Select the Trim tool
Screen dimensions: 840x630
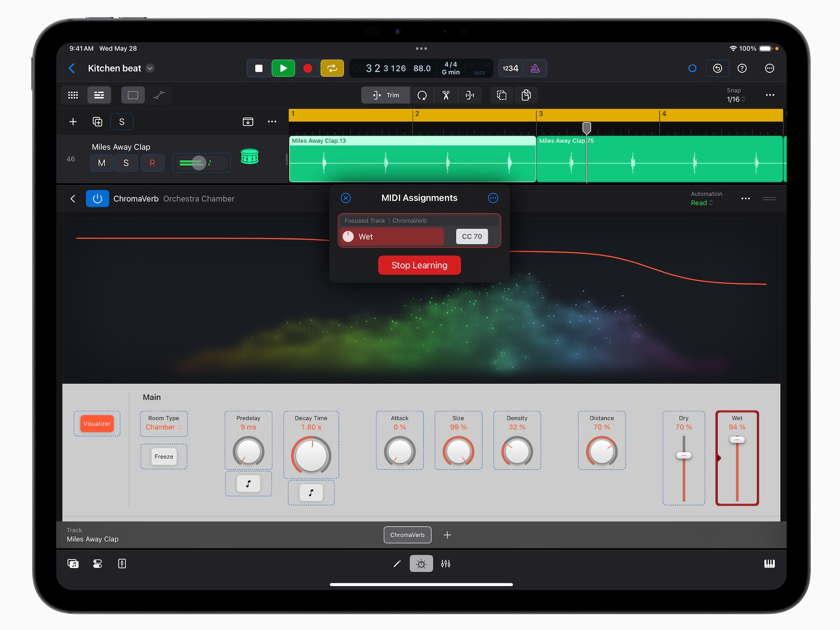(385, 95)
